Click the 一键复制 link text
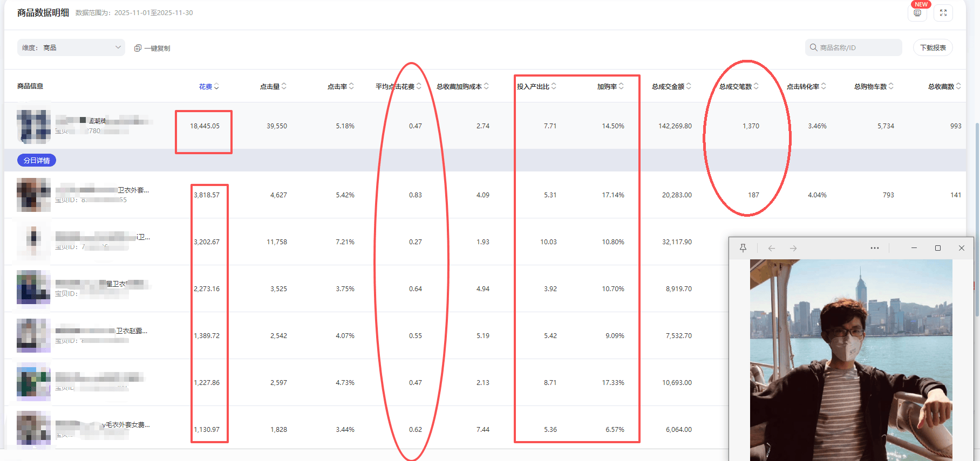 157,48
